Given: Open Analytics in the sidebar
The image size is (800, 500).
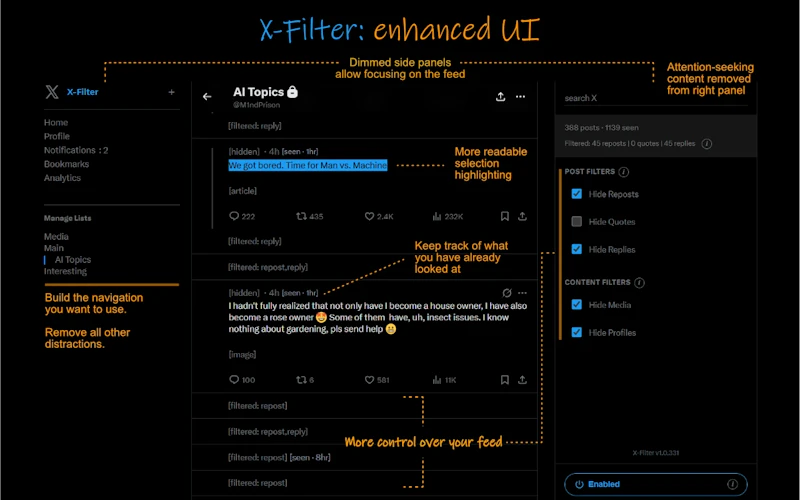Looking at the screenshot, I should [x=62, y=178].
